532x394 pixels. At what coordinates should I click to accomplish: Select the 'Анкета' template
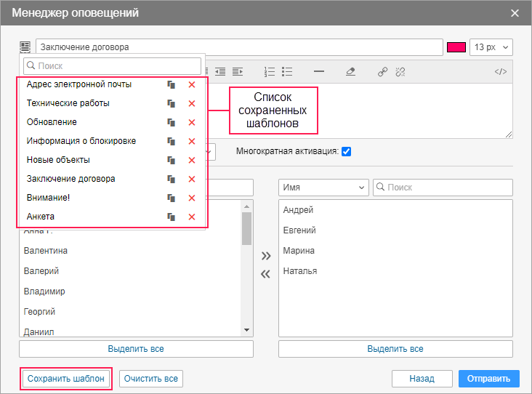click(x=41, y=217)
